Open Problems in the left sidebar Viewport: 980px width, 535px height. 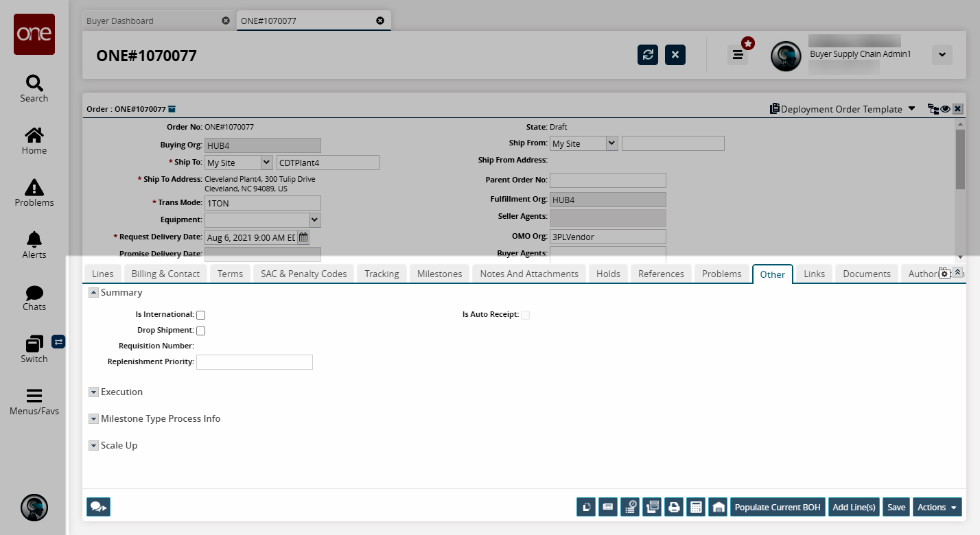[x=34, y=193]
